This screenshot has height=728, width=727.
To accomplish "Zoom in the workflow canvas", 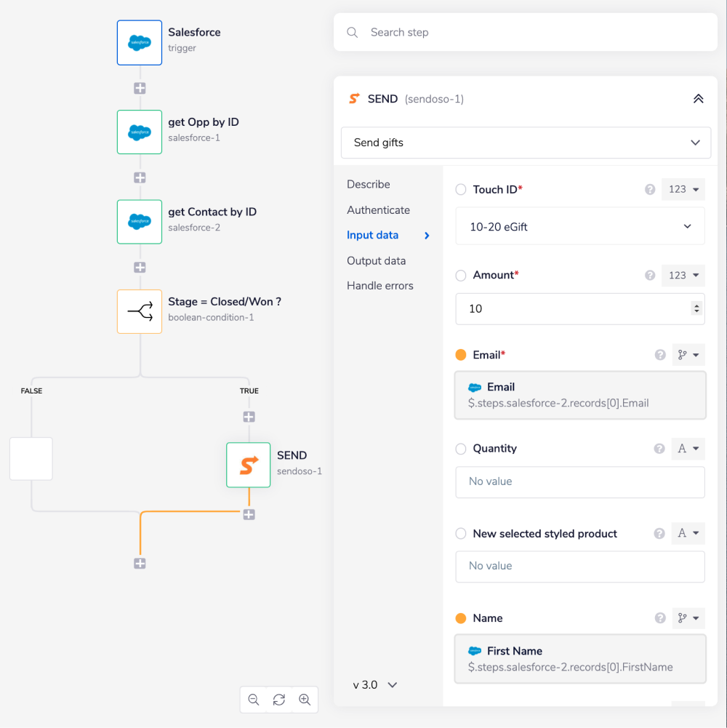I will coord(305,700).
